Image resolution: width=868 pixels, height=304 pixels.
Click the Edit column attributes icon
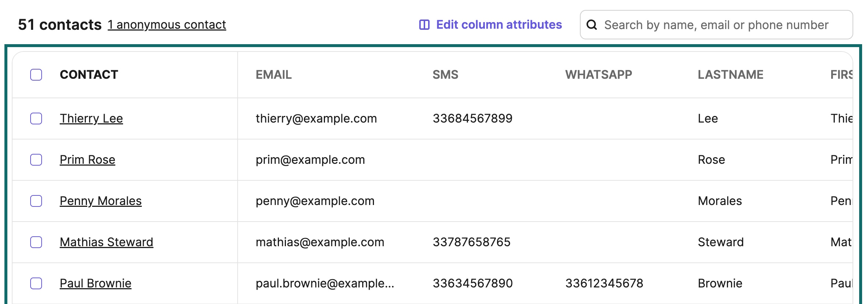424,24
